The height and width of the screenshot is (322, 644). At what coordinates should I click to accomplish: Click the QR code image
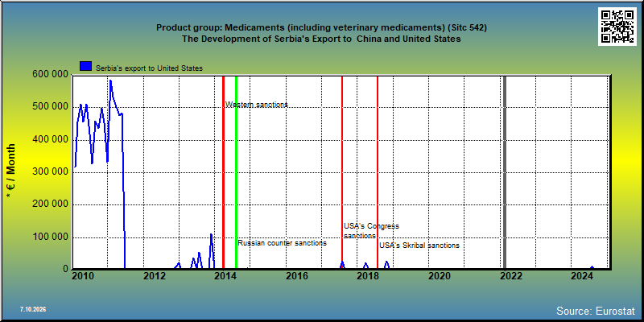click(617, 27)
